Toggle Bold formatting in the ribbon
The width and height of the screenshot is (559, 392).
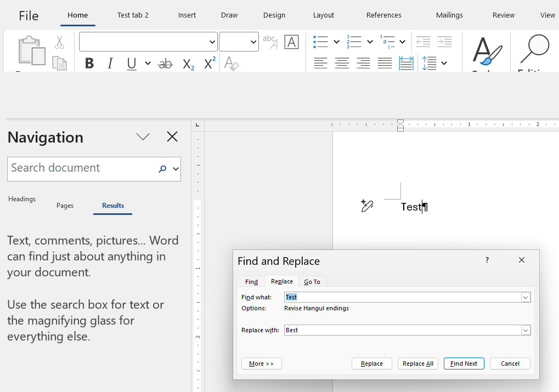(89, 64)
